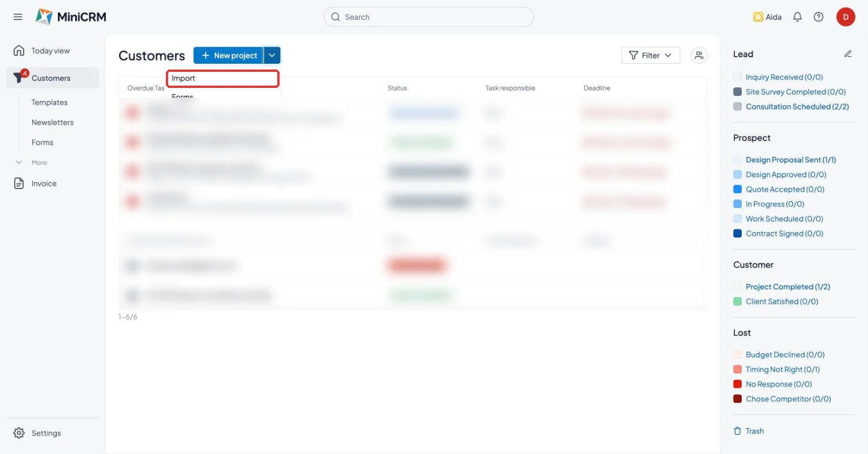Edit the status list with pencil icon
The height and width of the screenshot is (454, 868).
[x=848, y=54]
